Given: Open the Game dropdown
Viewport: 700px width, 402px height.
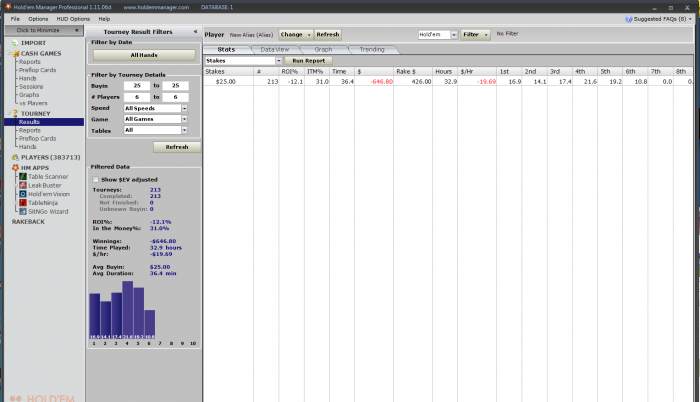Looking at the screenshot, I should pyautogui.click(x=184, y=119).
